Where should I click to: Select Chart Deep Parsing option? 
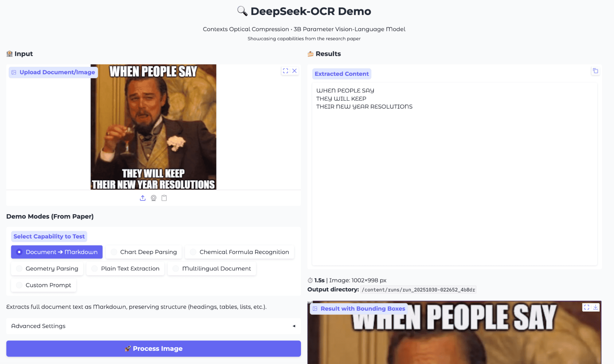[144, 252]
